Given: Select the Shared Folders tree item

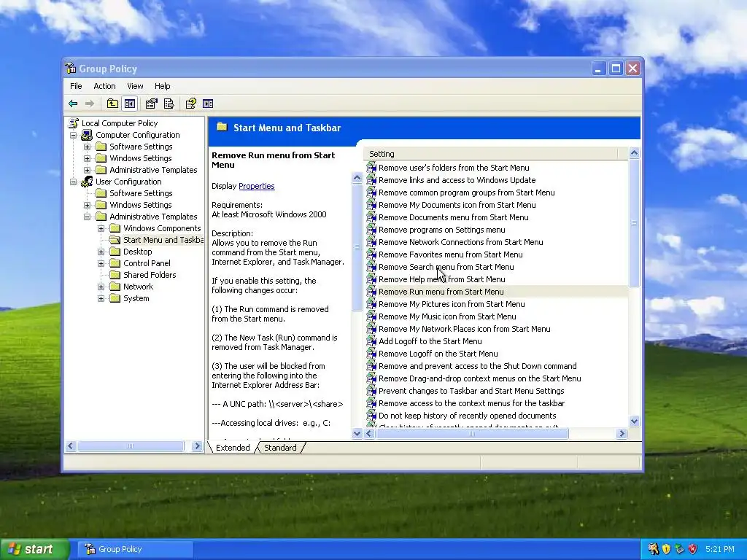Looking at the screenshot, I should coord(150,275).
